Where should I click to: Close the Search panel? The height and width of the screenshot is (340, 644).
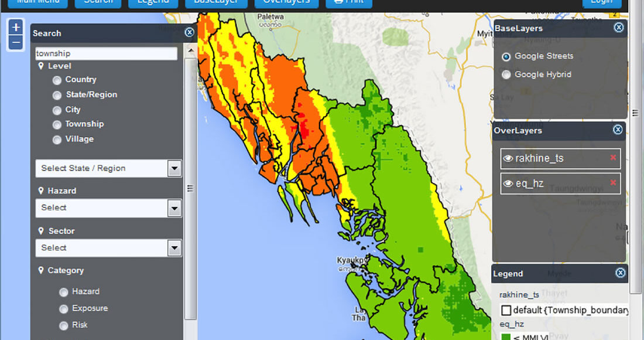click(x=189, y=33)
